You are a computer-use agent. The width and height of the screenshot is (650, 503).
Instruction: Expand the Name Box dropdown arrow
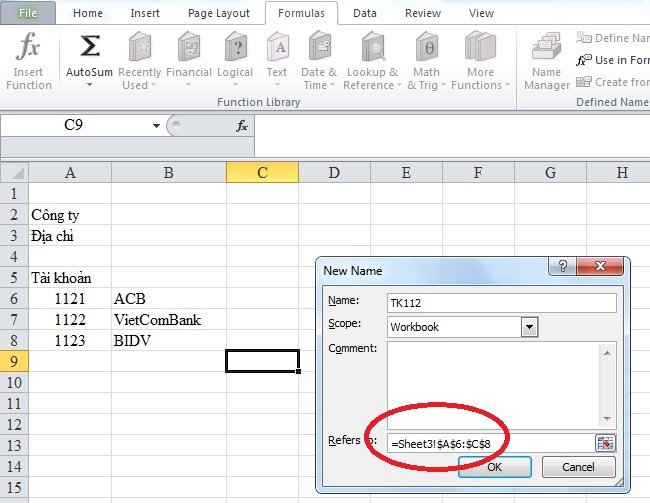[x=156, y=126]
